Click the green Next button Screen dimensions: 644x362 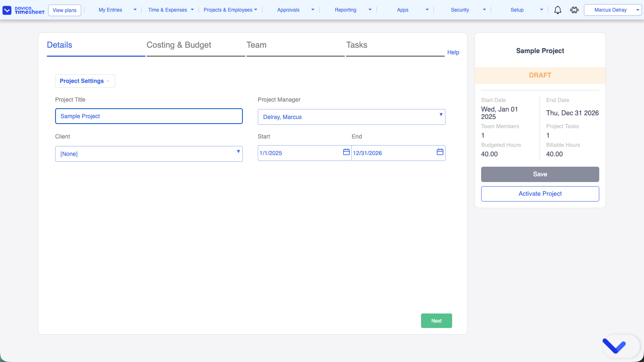click(x=436, y=321)
